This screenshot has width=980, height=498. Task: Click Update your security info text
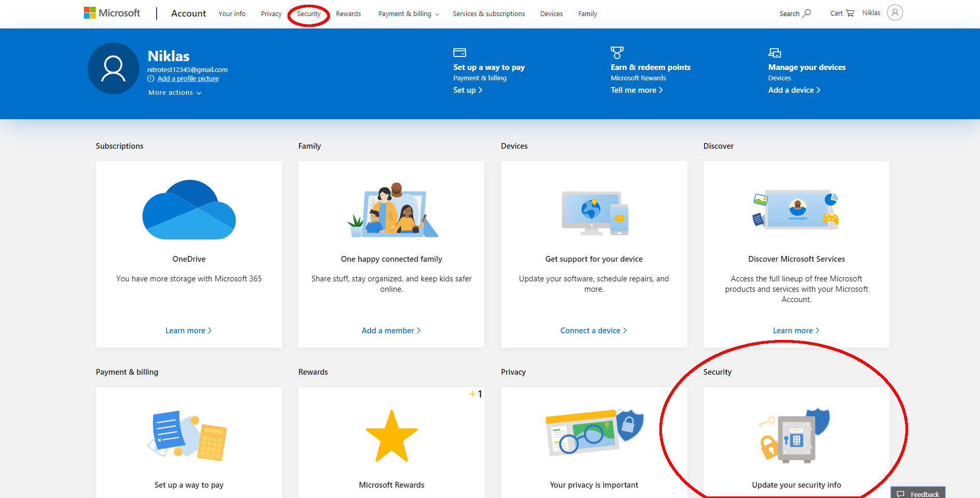click(x=797, y=485)
